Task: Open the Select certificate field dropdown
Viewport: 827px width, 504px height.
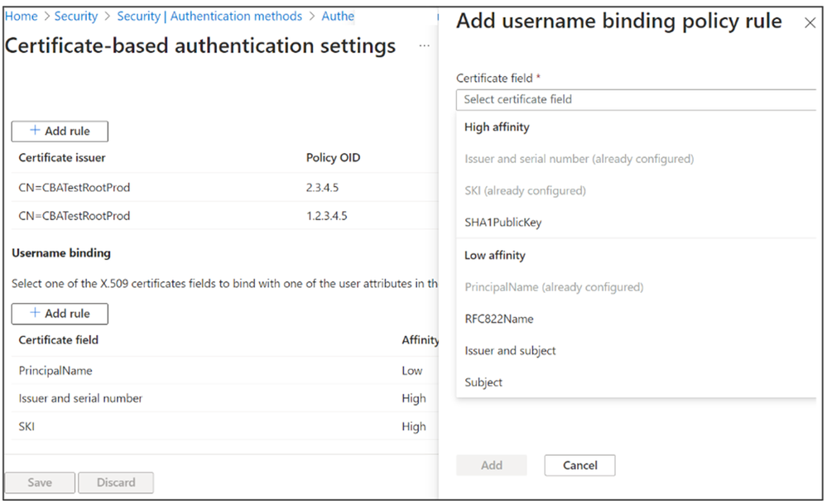Action: pos(636,99)
